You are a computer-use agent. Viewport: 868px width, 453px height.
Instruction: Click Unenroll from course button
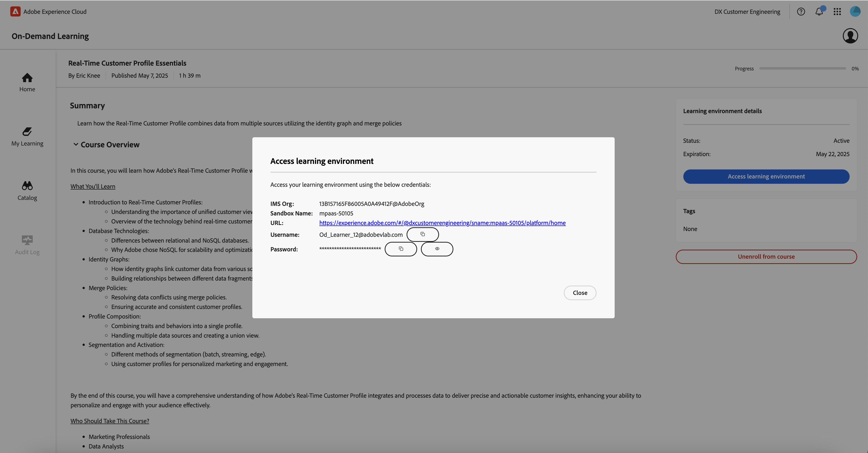tap(766, 257)
